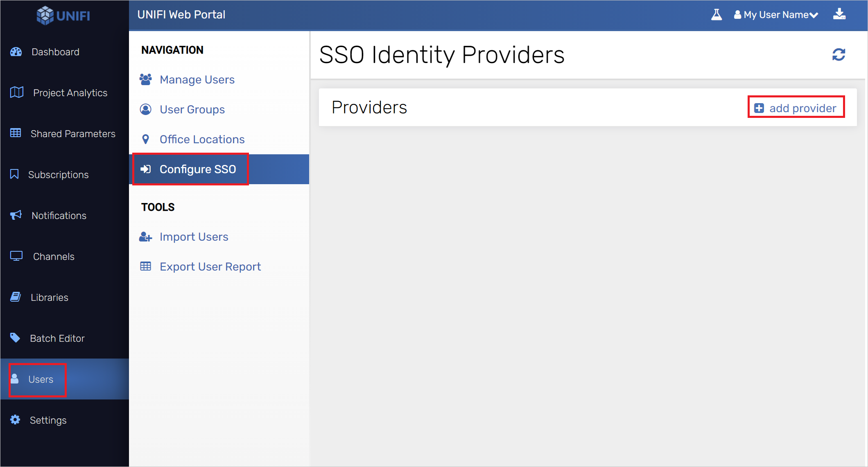Click the Export User Report tool
Image resolution: width=868 pixels, height=467 pixels.
(210, 266)
